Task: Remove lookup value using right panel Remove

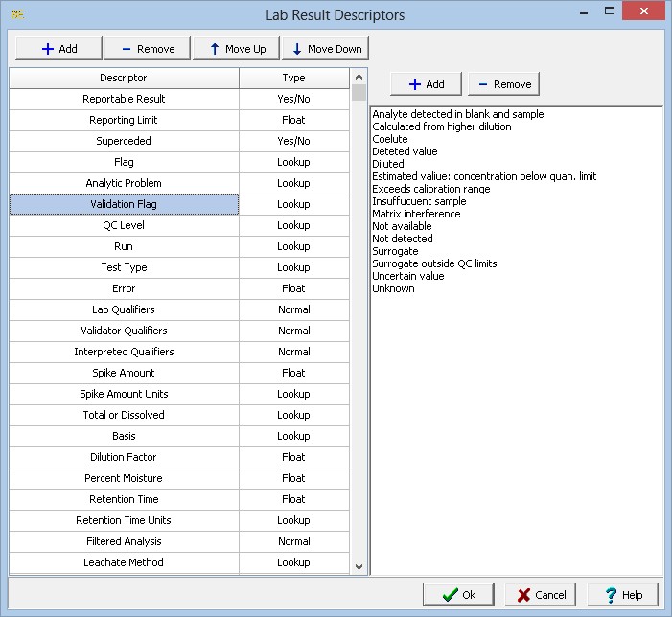Action: click(x=503, y=84)
